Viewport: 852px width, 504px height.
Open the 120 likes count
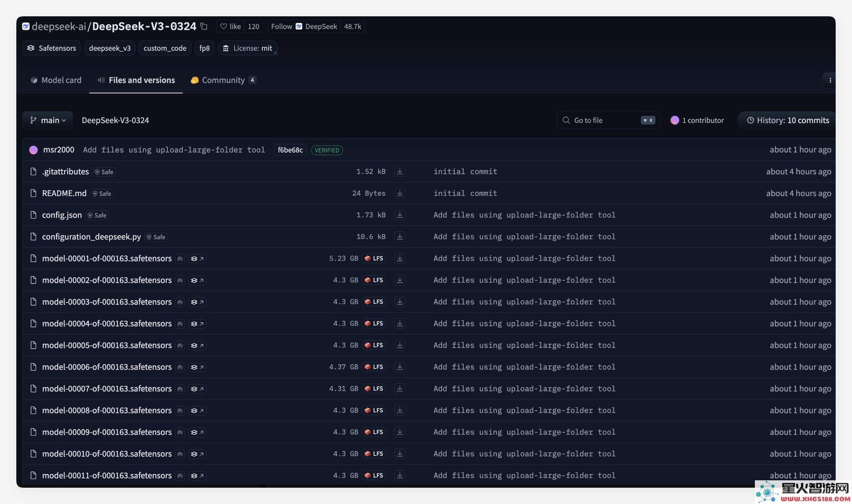click(253, 26)
